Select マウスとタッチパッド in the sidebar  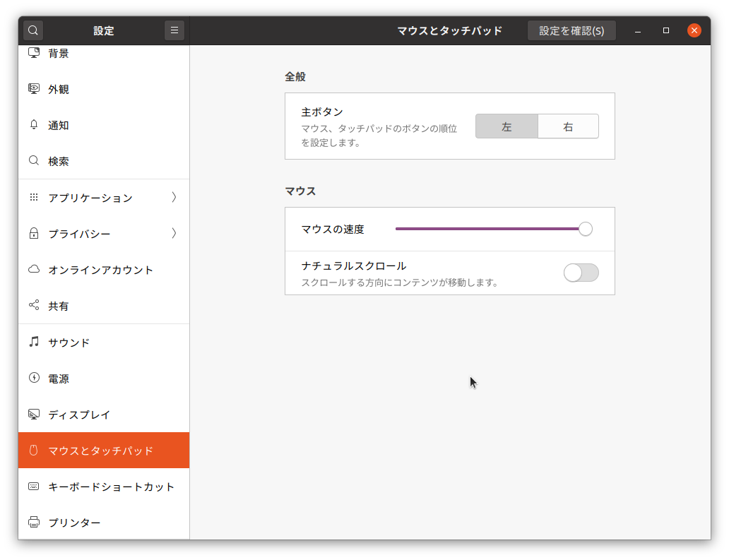pyautogui.click(x=104, y=451)
